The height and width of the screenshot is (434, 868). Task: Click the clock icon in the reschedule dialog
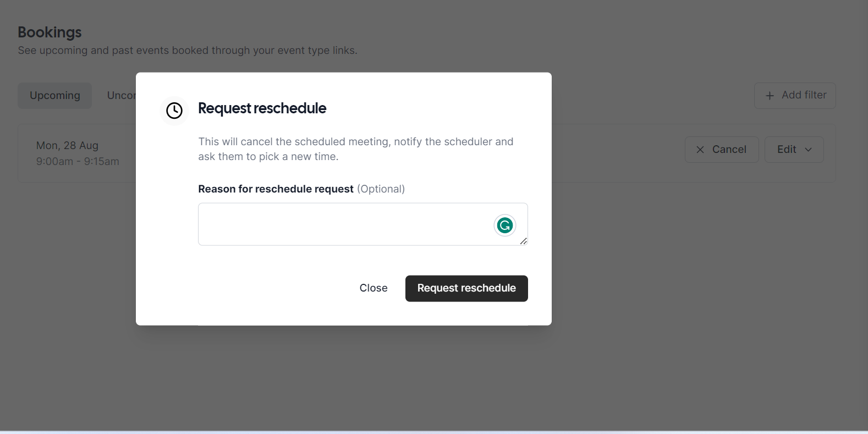pyautogui.click(x=174, y=111)
